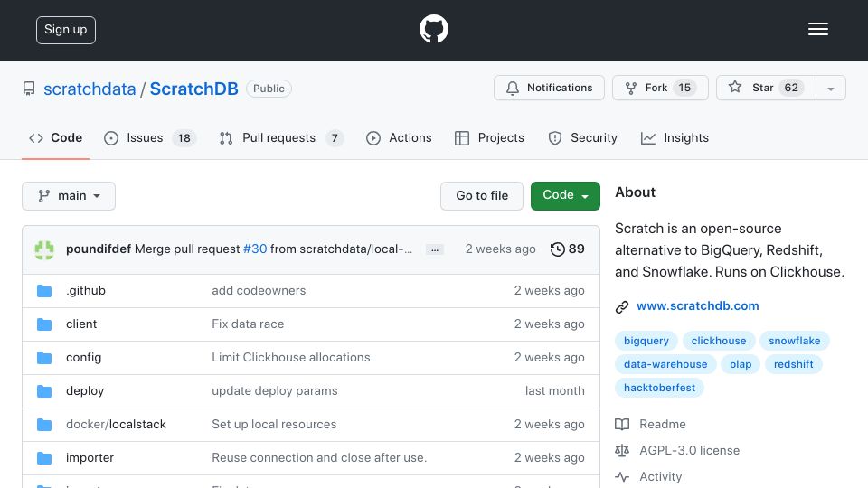Star the ScratchDB repository

(x=766, y=88)
